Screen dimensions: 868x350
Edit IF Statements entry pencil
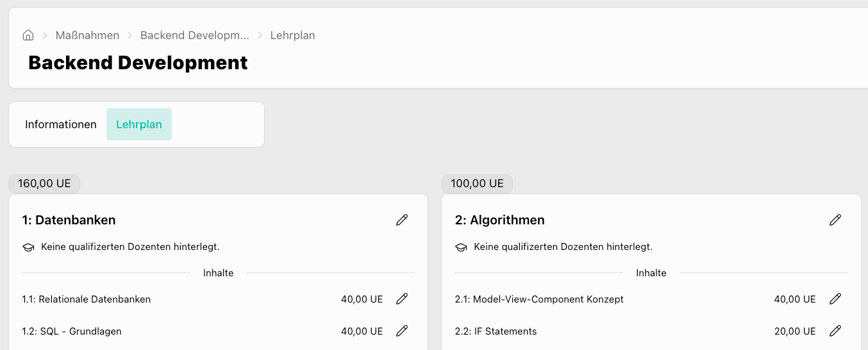[x=835, y=331]
